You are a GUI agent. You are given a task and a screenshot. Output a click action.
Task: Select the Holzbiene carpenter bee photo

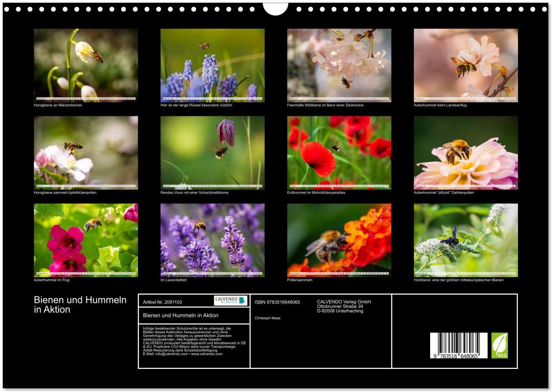466,240
